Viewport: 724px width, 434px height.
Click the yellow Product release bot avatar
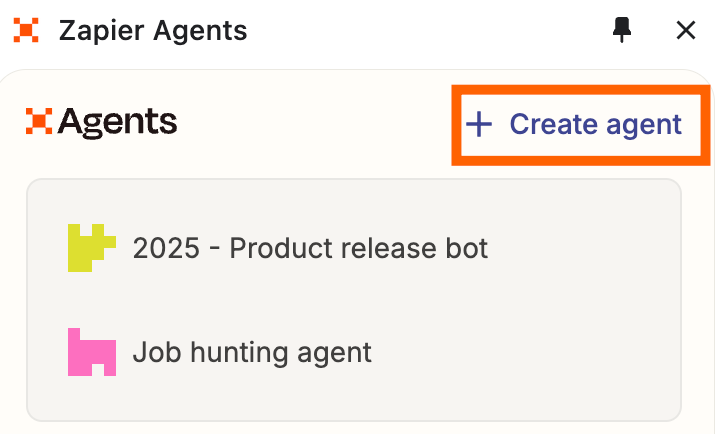click(92, 248)
